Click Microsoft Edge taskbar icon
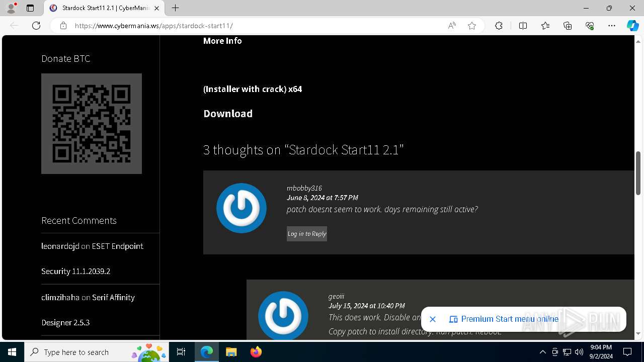The image size is (644, 362). 207,352
